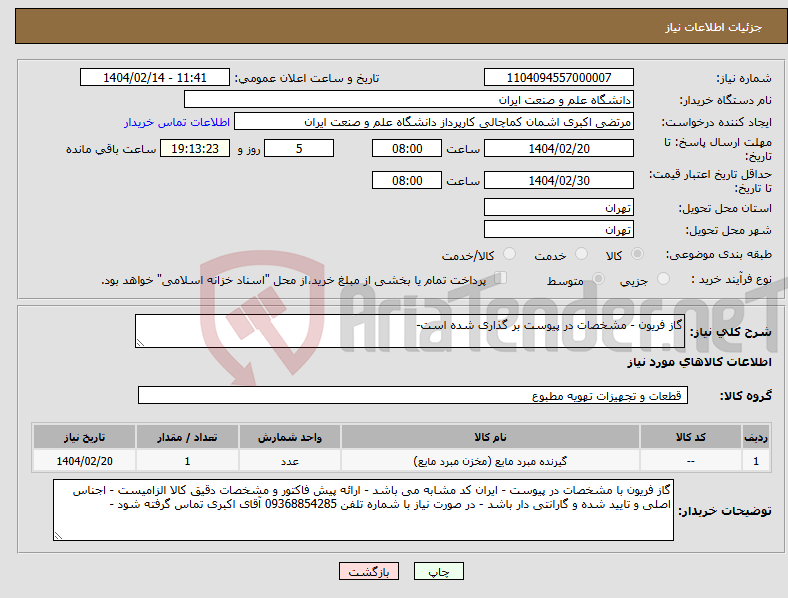Image resolution: width=788 pixels, height=598 pixels.
Task: Click the item name گیرنده مبرد مایع cell
Action: [490, 461]
